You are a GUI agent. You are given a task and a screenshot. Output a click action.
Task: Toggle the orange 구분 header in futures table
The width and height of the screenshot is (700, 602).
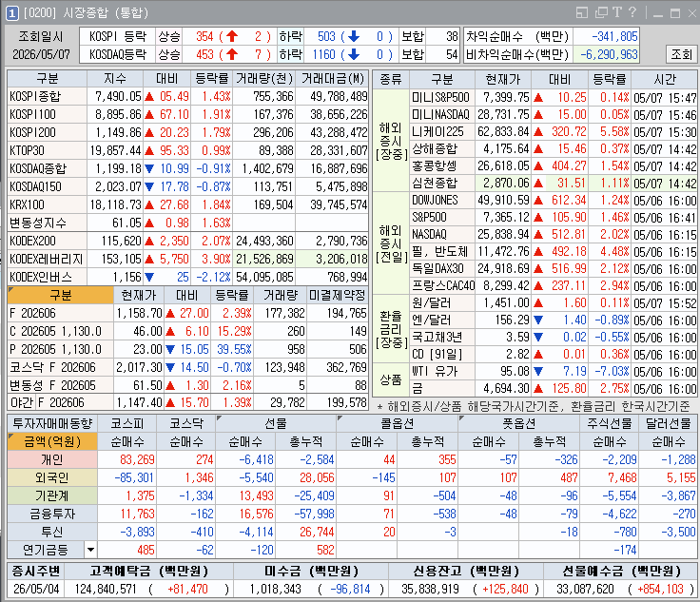point(60,296)
